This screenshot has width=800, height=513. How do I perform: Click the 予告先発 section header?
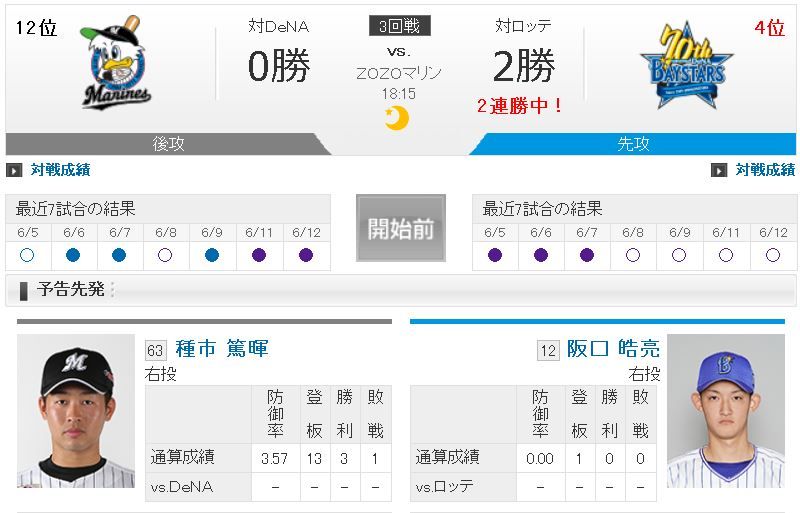tap(401, 290)
